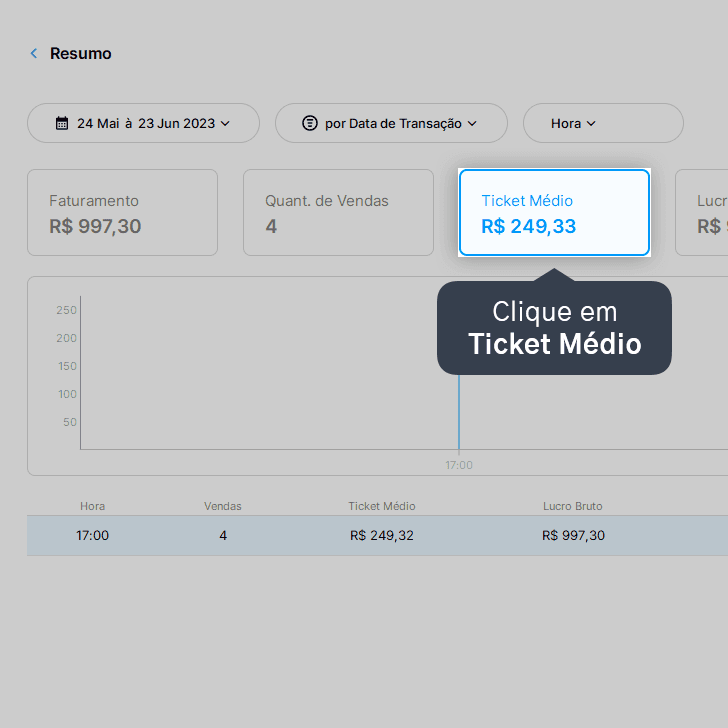Click the 17:00 axis label under chart

pyautogui.click(x=459, y=465)
